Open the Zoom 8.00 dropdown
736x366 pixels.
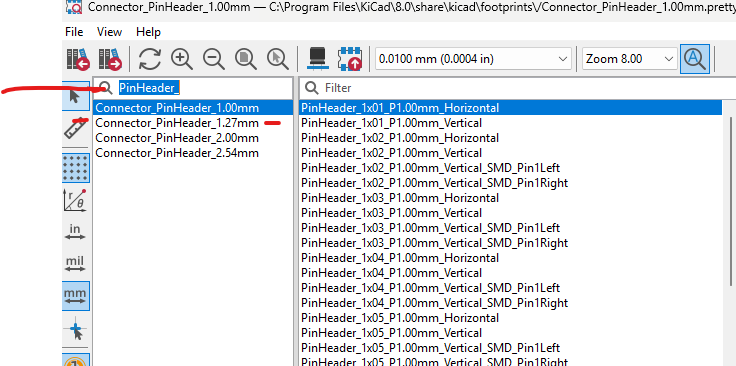pos(630,59)
